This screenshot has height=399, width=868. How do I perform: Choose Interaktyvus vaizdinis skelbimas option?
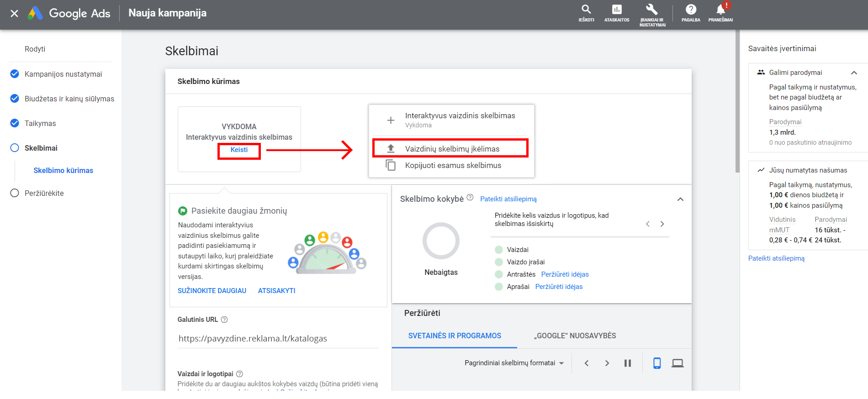tap(451, 120)
